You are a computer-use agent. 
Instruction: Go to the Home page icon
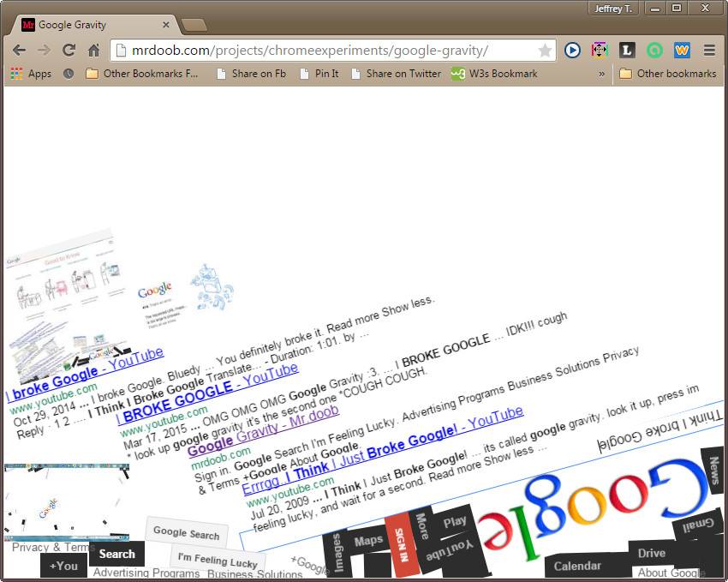(x=94, y=51)
